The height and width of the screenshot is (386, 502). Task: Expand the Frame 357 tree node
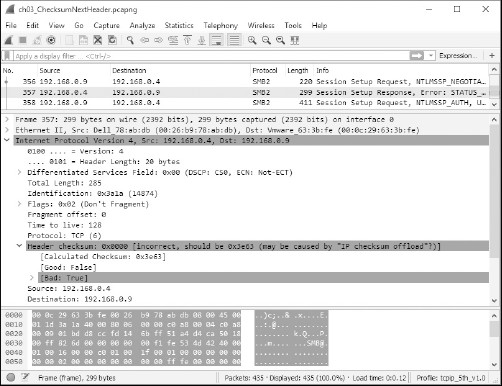click(7, 119)
